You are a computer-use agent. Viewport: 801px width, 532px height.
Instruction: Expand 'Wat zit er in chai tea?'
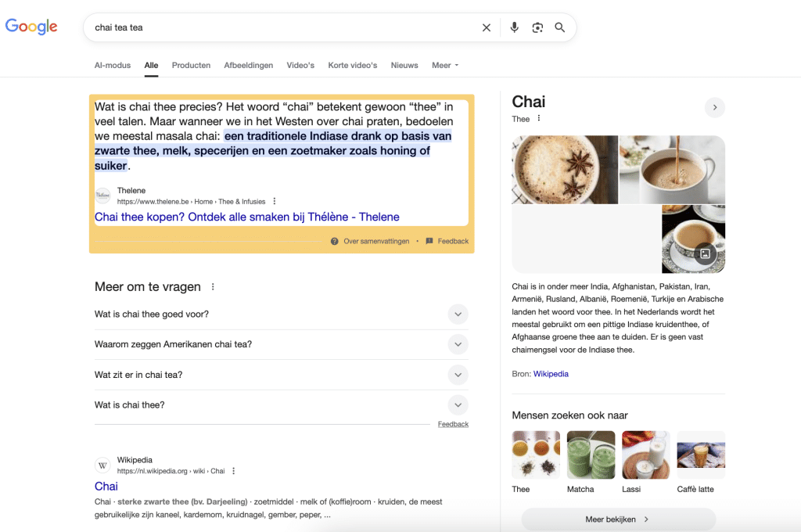click(x=458, y=375)
